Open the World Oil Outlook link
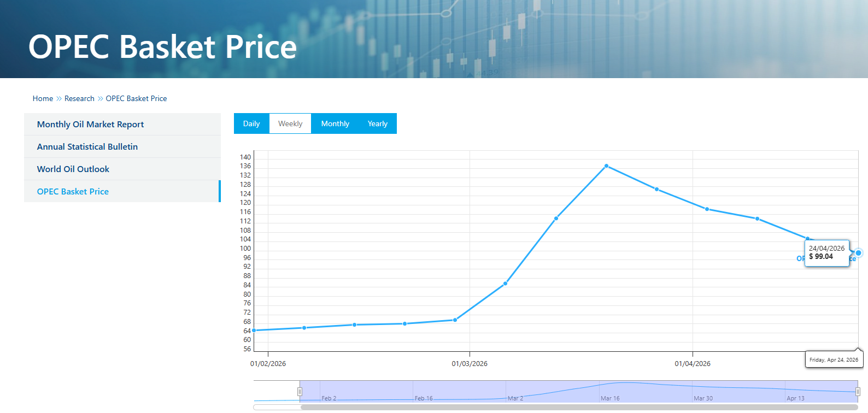The image size is (868, 413). tap(73, 169)
